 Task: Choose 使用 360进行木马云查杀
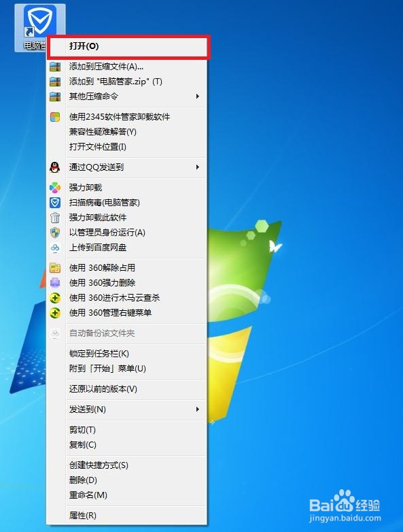click(127, 298)
